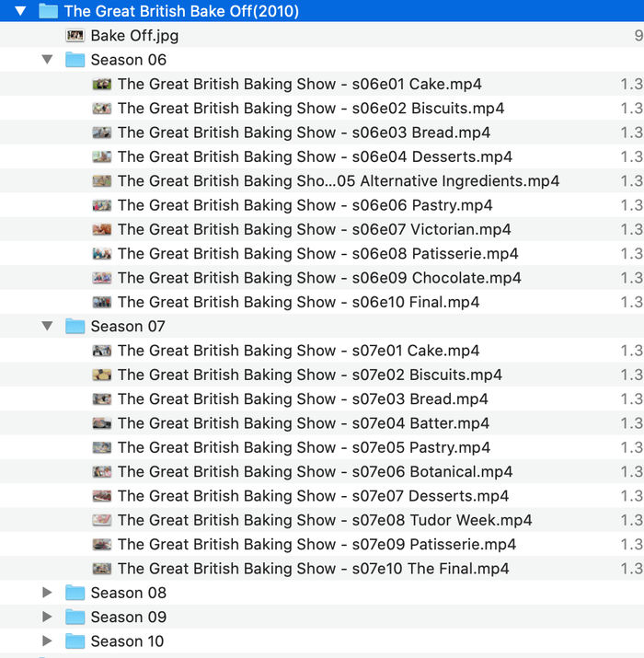Collapse The Great British Bake Off(2010) folder
The height and width of the screenshot is (658, 644).
[x=20, y=11]
